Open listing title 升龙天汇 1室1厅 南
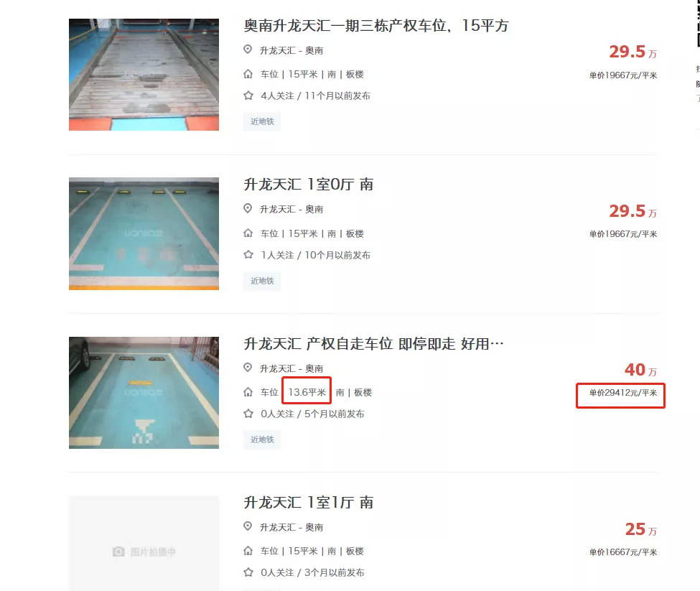Screen dimensions: 700x591 [x=308, y=503]
